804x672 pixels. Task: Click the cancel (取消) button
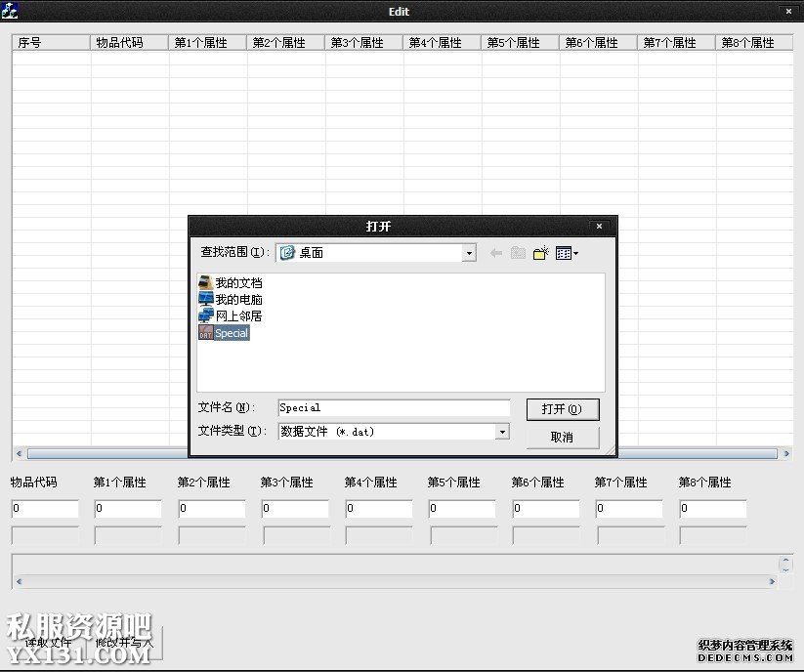coord(562,437)
